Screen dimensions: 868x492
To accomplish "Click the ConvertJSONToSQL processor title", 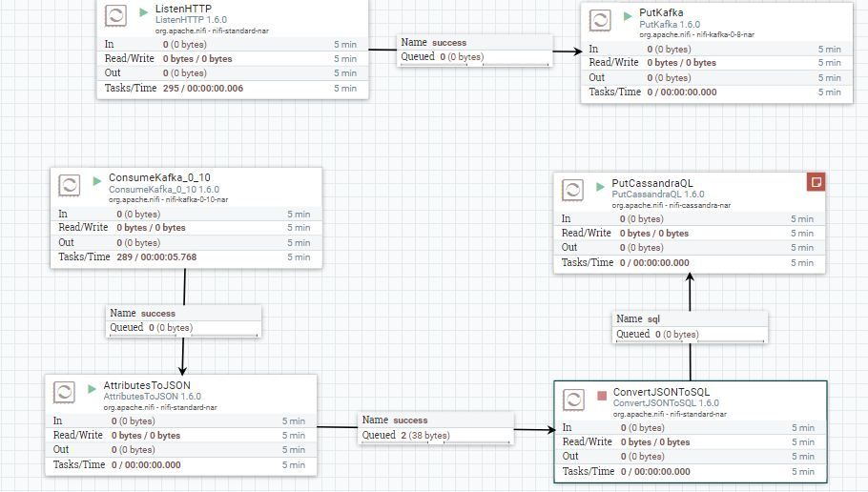I will (661, 392).
